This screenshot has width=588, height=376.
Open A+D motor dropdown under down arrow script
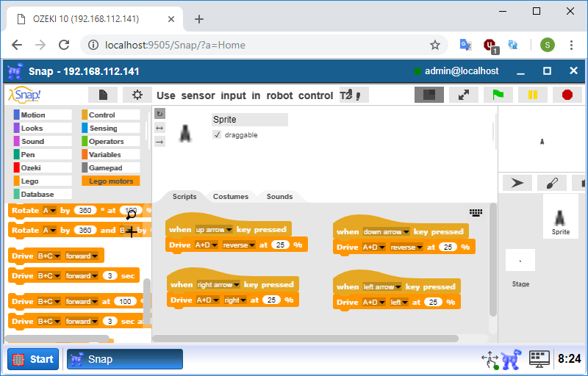click(373, 247)
